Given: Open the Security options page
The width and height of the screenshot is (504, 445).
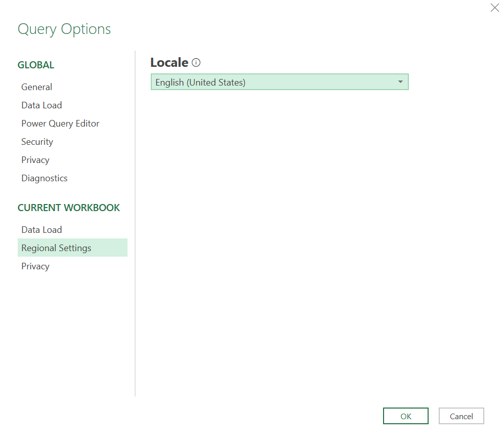Looking at the screenshot, I should tap(37, 142).
